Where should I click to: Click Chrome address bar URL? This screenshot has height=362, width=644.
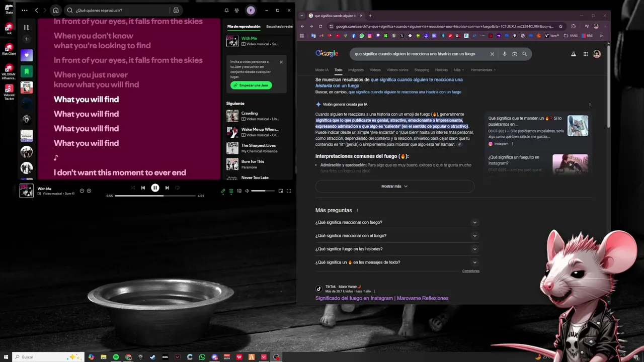444,26
